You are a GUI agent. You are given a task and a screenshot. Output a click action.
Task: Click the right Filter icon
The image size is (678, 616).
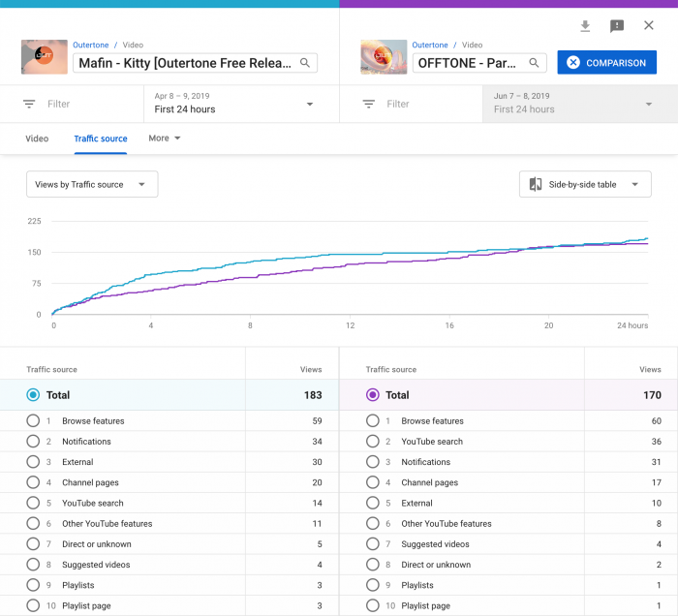tap(369, 104)
